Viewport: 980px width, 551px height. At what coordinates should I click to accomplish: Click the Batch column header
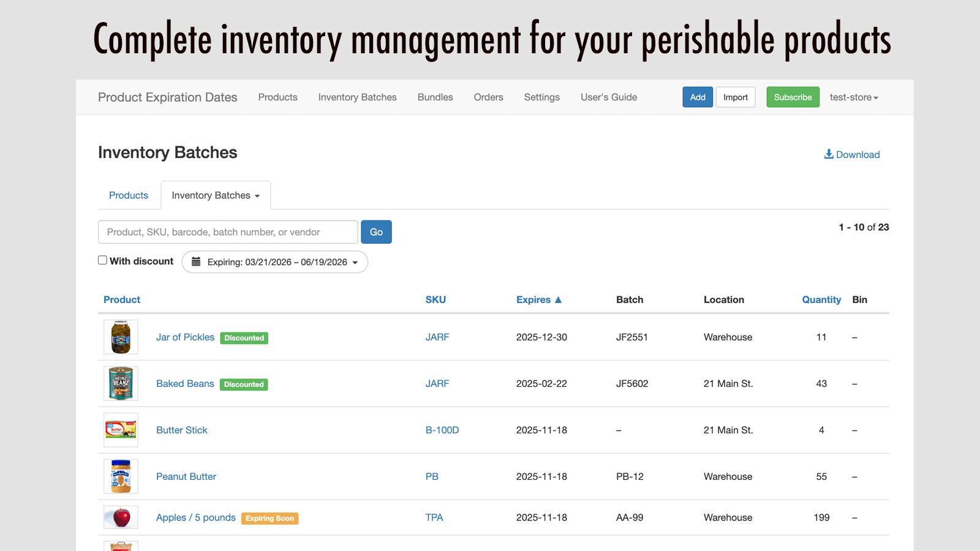click(630, 299)
